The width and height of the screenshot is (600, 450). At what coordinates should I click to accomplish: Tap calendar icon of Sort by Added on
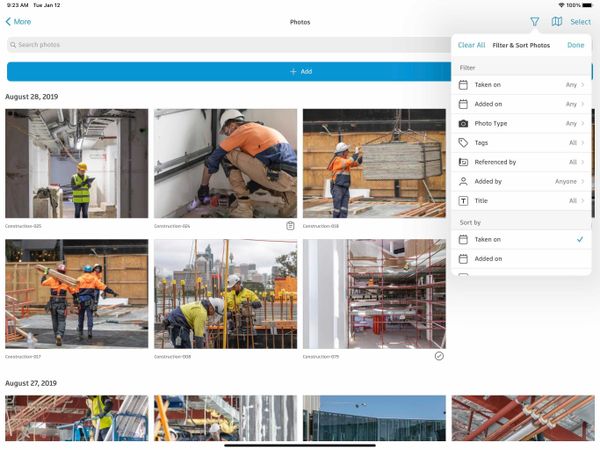463,259
